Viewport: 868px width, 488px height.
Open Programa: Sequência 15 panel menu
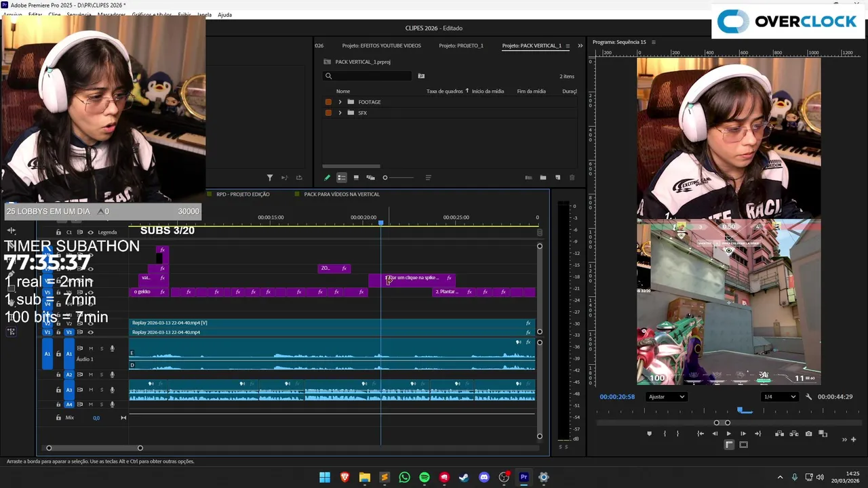(x=654, y=42)
